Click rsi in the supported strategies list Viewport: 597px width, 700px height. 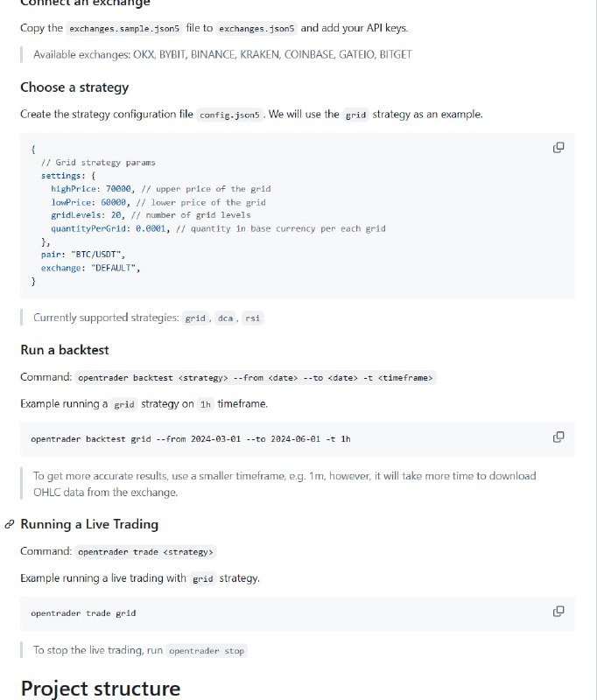pos(252,318)
